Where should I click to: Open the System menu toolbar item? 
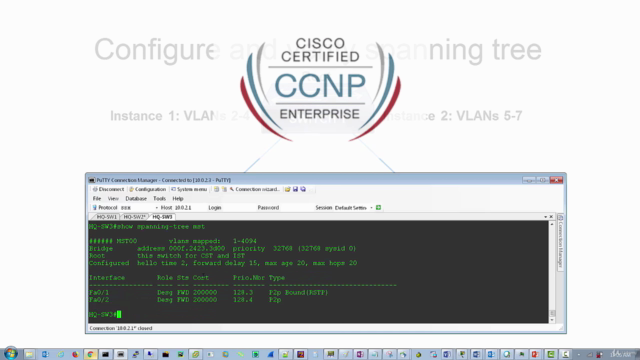(x=189, y=189)
